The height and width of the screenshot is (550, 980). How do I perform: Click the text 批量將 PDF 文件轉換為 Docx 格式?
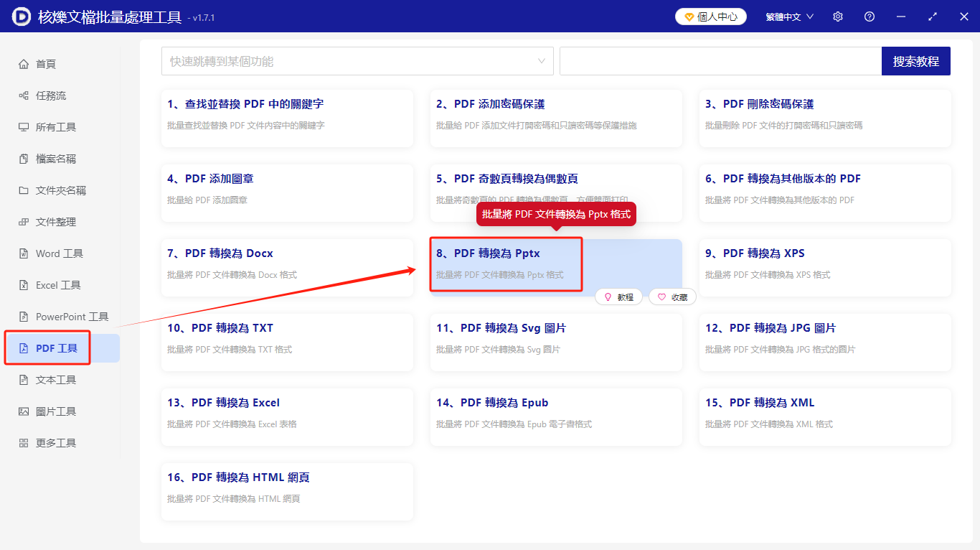point(232,275)
